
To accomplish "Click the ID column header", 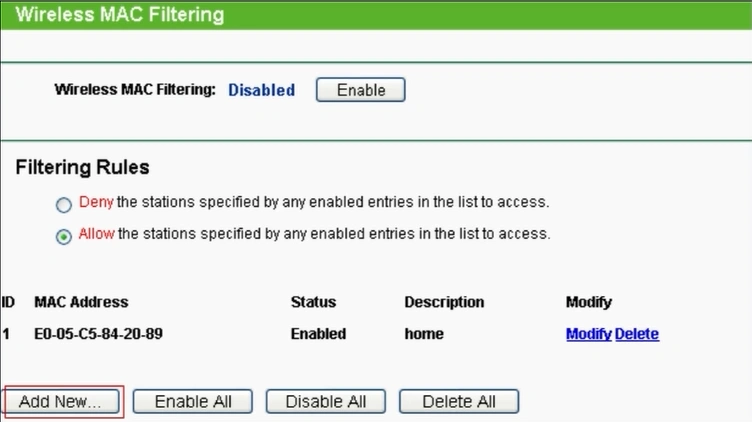I will coord(8,302).
